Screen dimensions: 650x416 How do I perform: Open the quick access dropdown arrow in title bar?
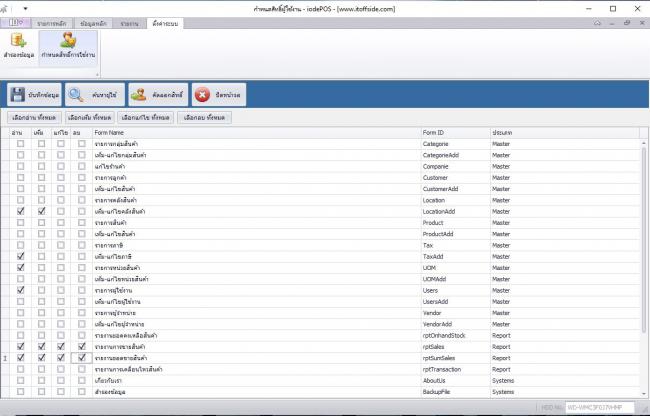[x=25, y=9]
